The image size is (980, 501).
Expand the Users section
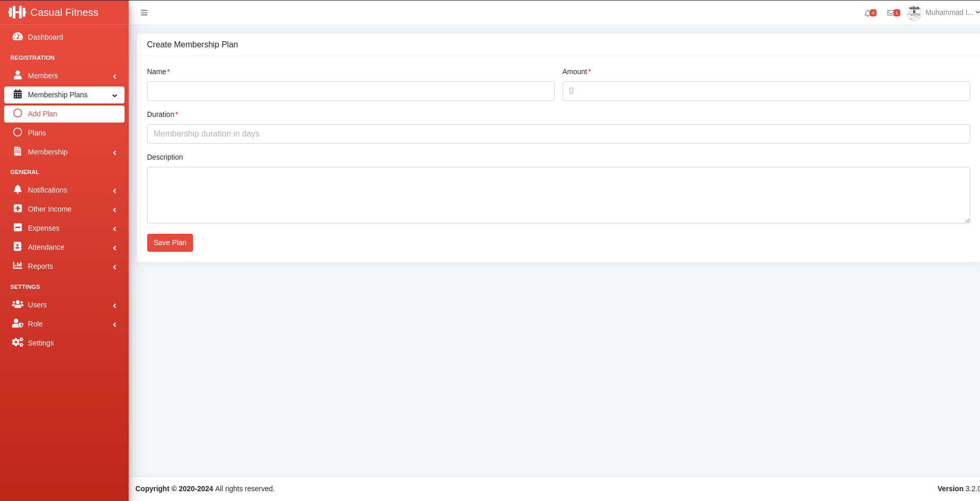tap(114, 305)
